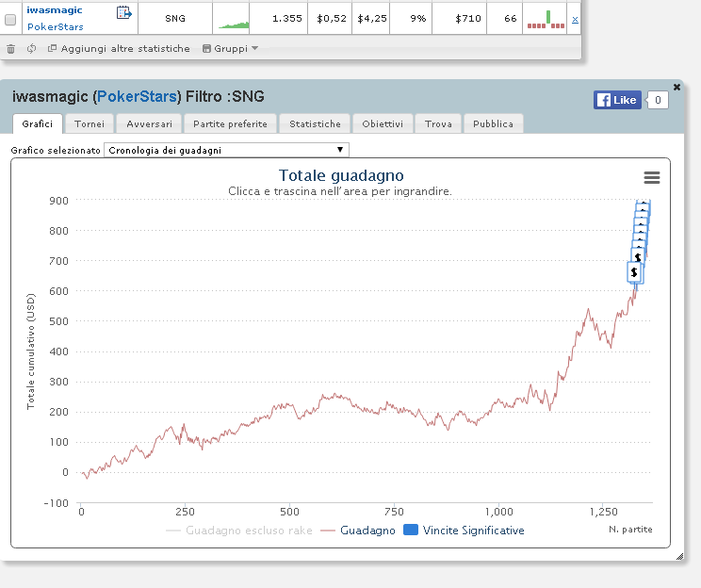Screen dimensions: 701x588
Task: Switch to the Tornei tab
Action: (x=90, y=123)
